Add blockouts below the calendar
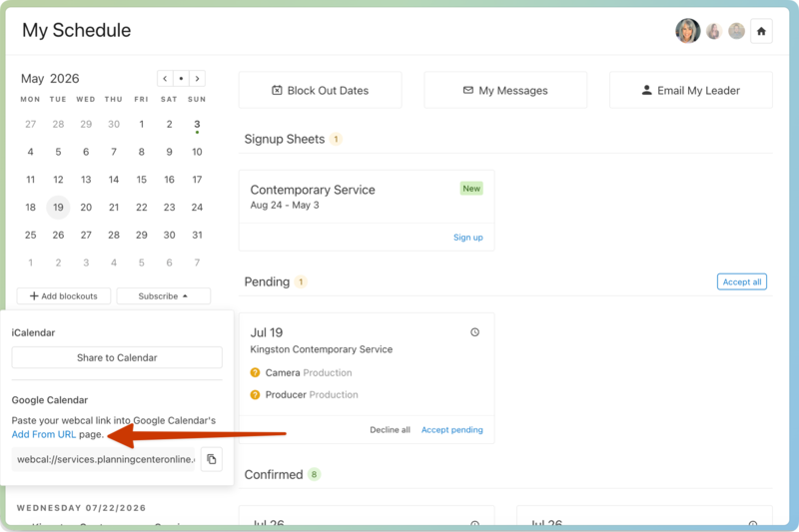799x532 pixels. coord(64,296)
